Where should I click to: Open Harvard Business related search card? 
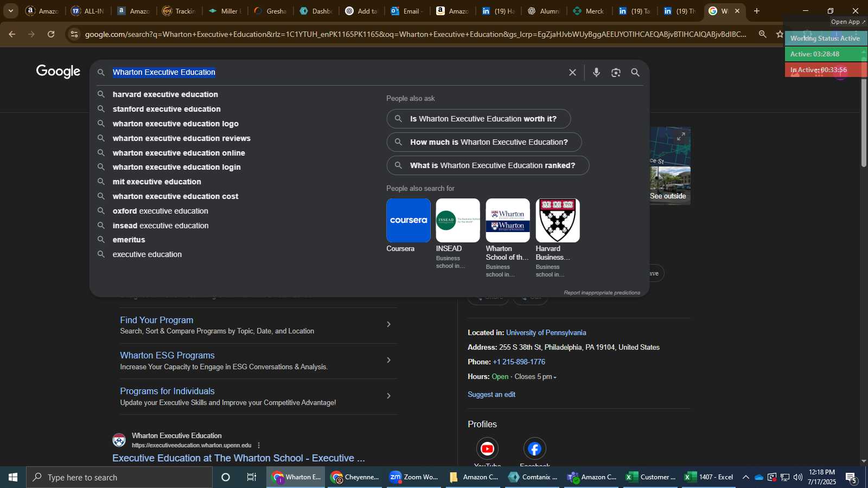tap(558, 238)
